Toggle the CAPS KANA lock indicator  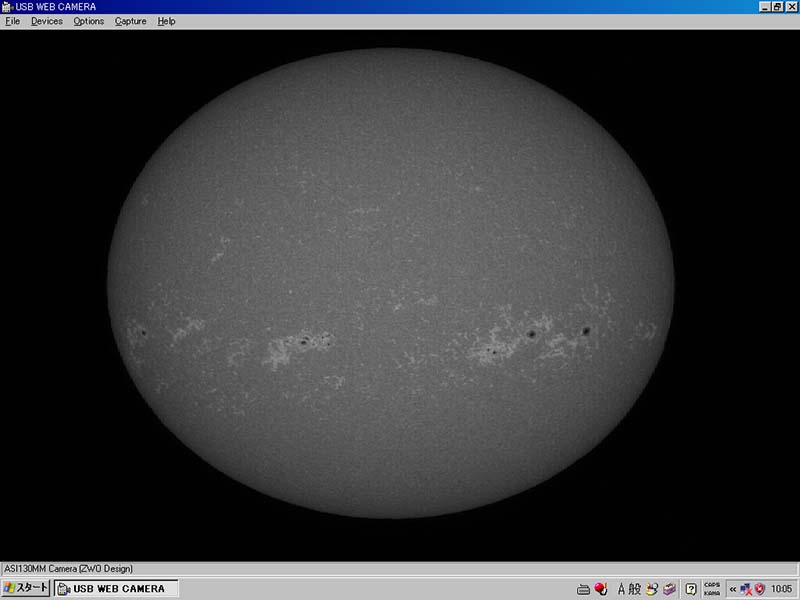(x=712, y=589)
